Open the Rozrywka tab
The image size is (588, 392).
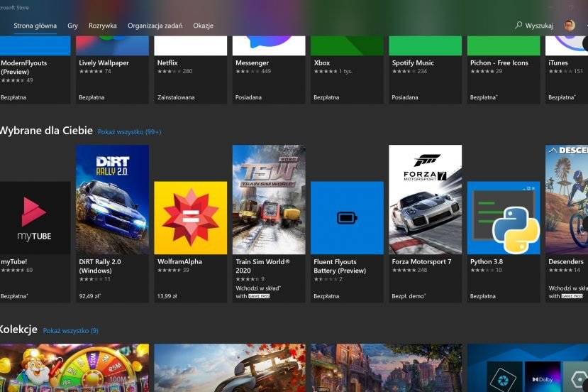[x=102, y=26]
